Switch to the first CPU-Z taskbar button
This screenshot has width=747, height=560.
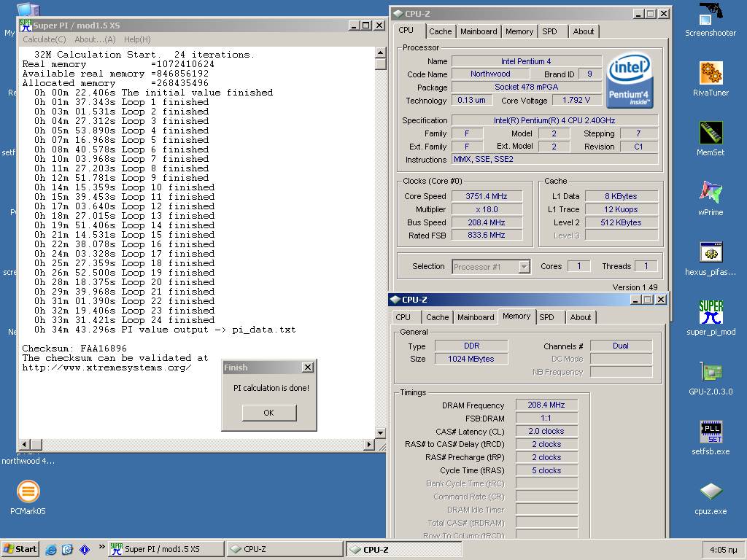point(285,549)
